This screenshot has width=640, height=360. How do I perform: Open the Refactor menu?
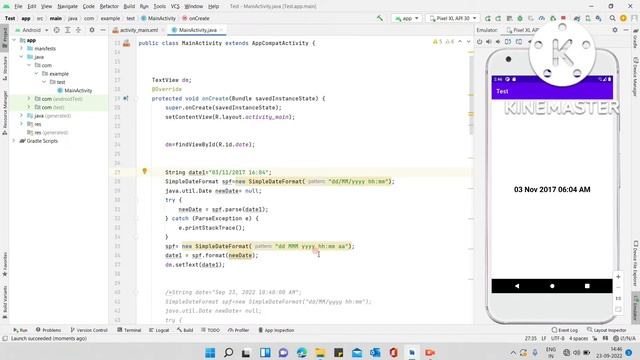click(109, 6)
